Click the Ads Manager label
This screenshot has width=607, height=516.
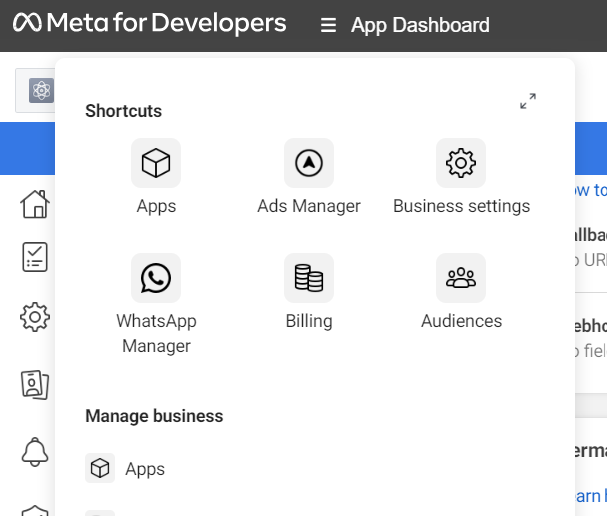pyautogui.click(x=309, y=206)
